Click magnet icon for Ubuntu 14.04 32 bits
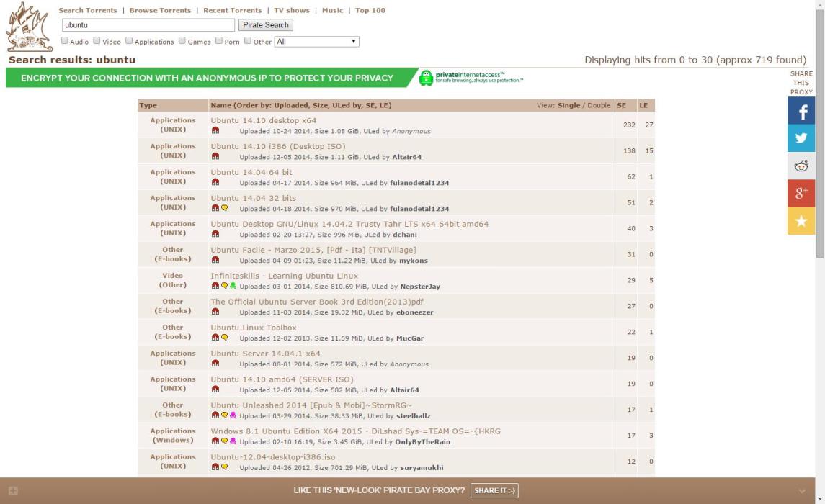This screenshot has height=504, width=825. [215, 208]
